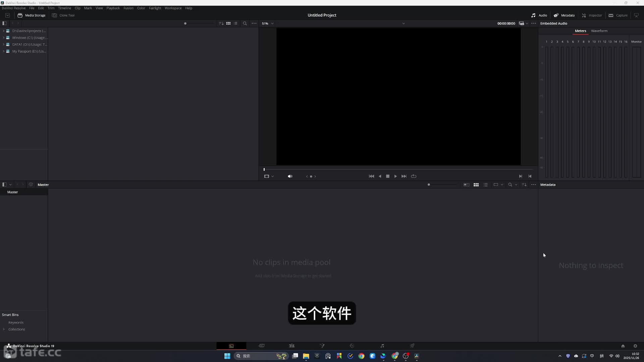The height and width of the screenshot is (362, 644).
Task: Expand the Collections smart bin
Action: tap(4, 329)
